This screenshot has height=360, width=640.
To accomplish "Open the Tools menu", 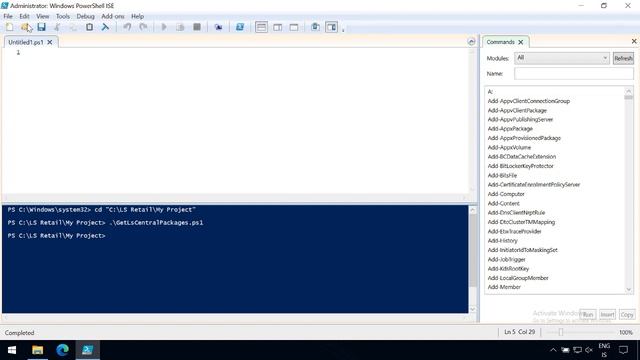I will click(63, 16).
